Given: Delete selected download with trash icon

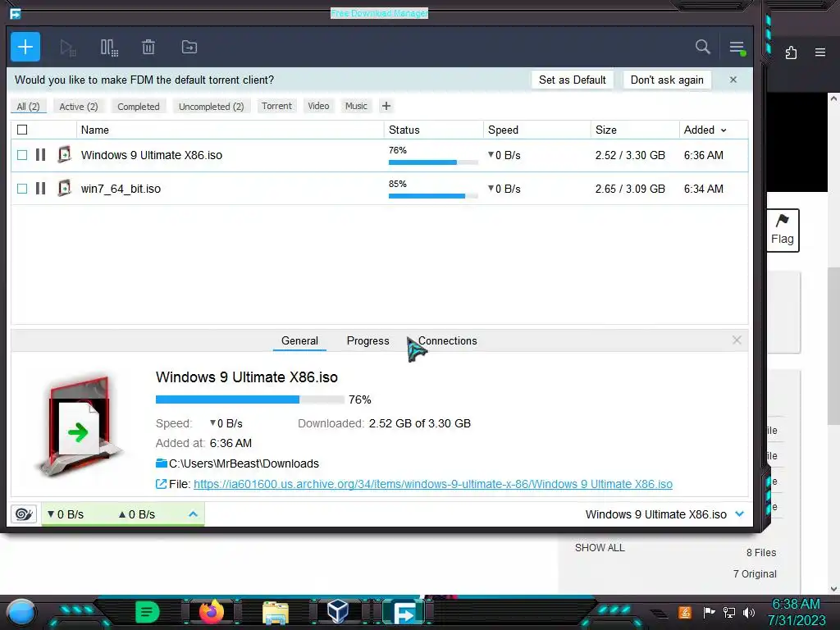Looking at the screenshot, I should (148, 47).
